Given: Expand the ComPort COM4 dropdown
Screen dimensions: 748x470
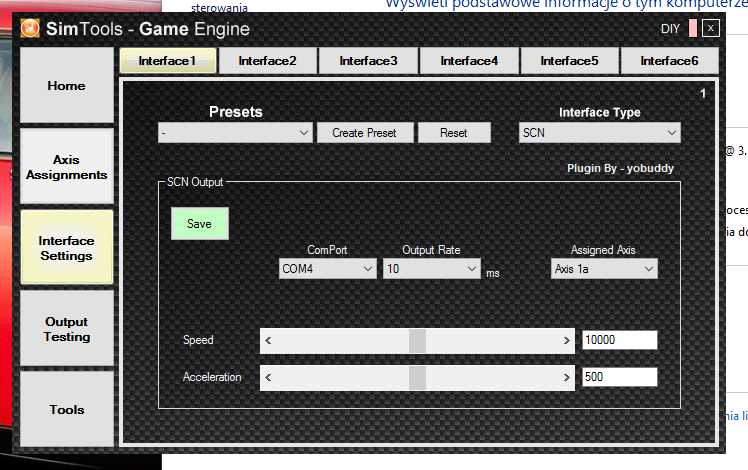Looking at the screenshot, I should 327,269.
